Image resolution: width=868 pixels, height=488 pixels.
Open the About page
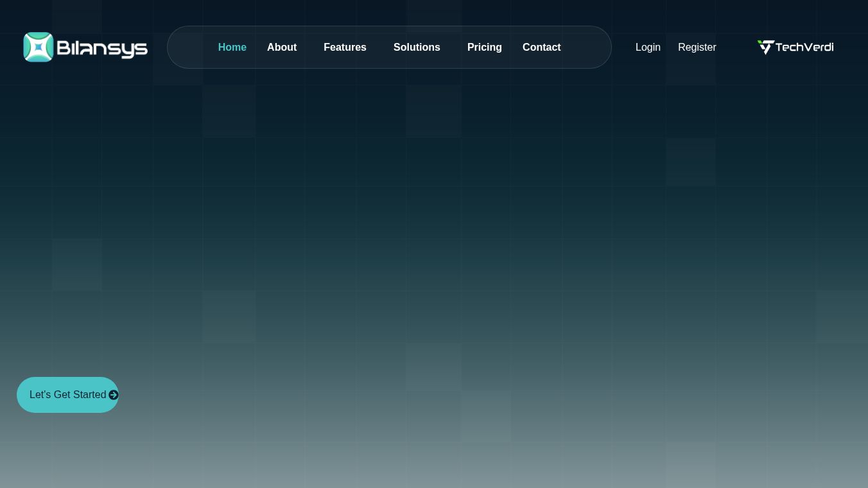pyautogui.click(x=282, y=48)
